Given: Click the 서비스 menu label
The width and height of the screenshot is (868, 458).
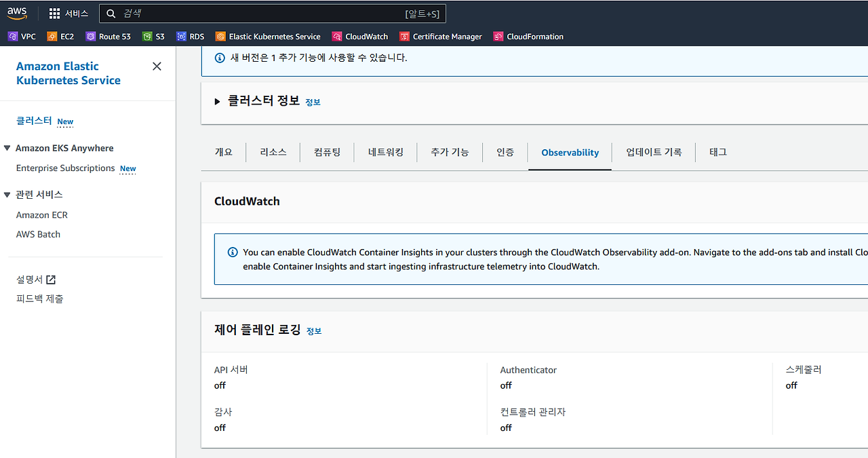Looking at the screenshot, I should [77, 14].
